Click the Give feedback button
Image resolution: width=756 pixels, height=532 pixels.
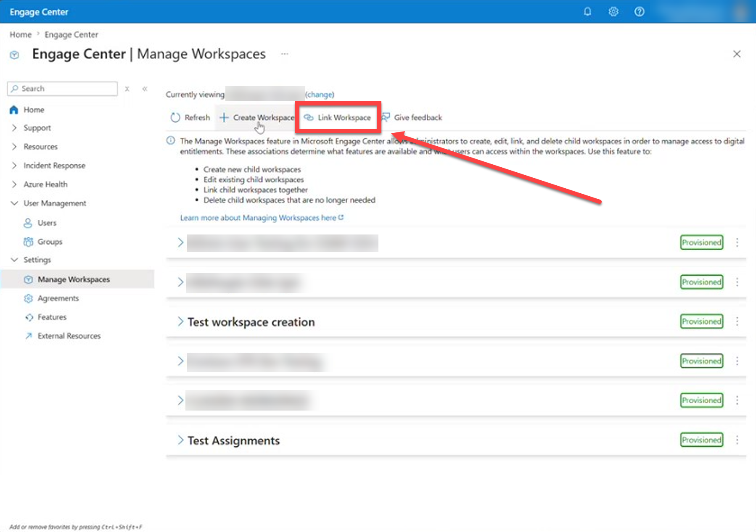(412, 118)
